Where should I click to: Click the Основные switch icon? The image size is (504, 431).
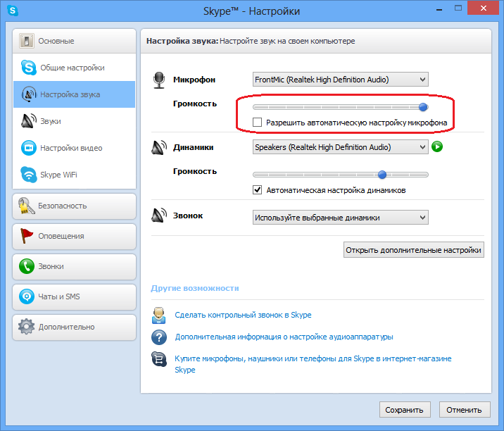pyautogui.click(x=26, y=41)
